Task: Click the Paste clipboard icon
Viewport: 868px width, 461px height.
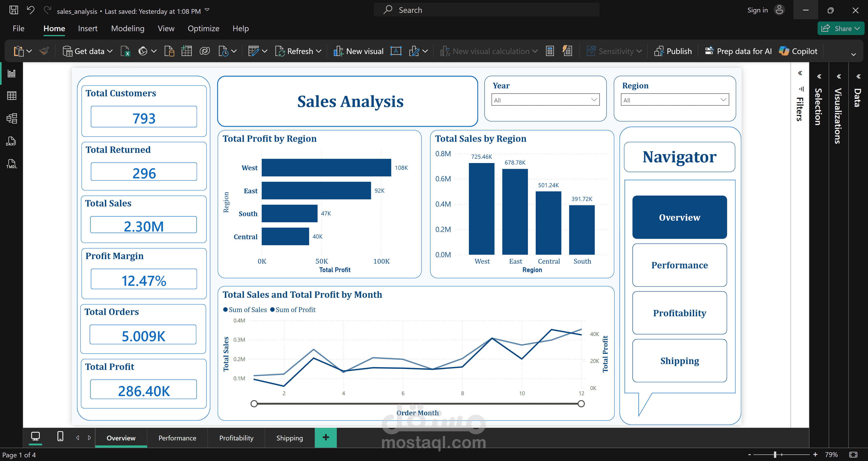Action: (19, 51)
